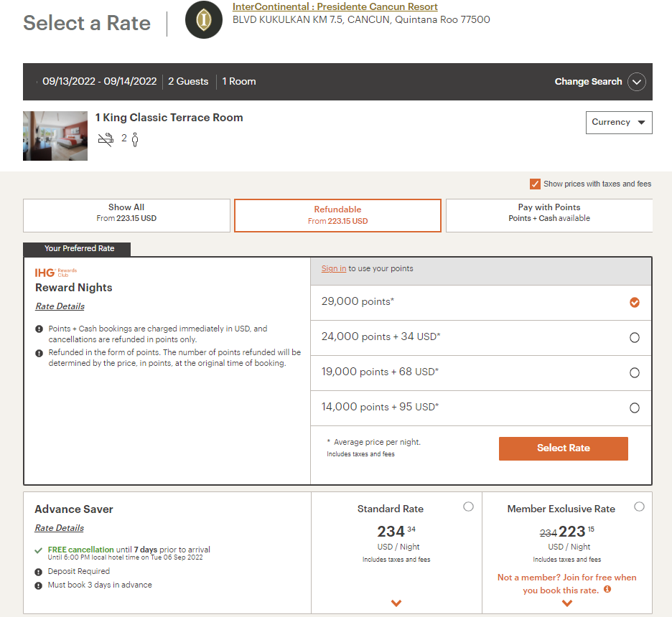The height and width of the screenshot is (617, 672).
Task: Expand the Change Search chevron
Action: (x=636, y=82)
